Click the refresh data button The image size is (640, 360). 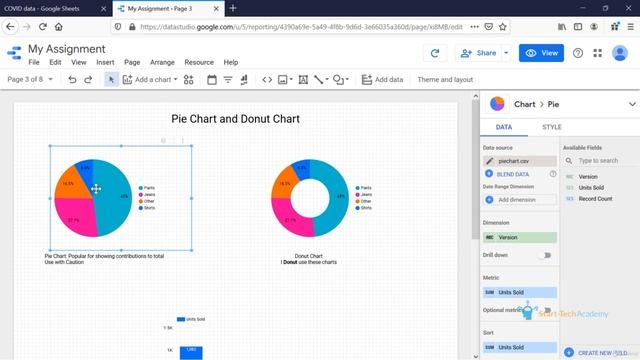[435, 53]
